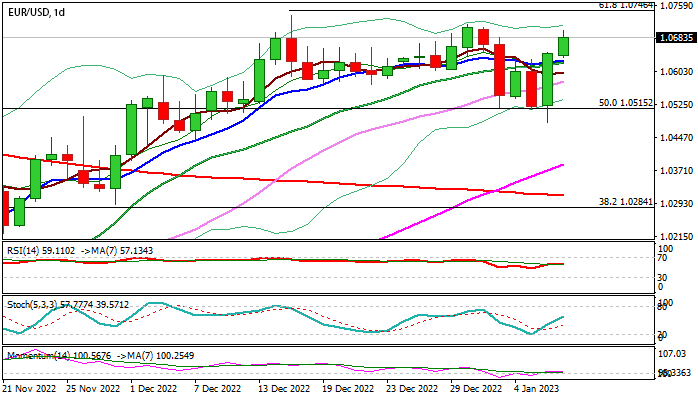Screen dimensions: 698x398
Task: Click the 1.02150 price axis value
Action: (676, 237)
